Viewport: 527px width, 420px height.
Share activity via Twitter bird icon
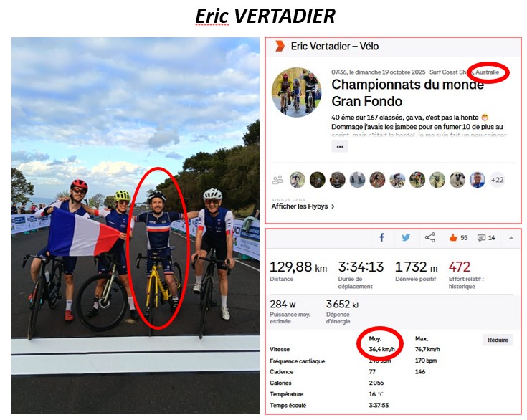click(406, 237)
